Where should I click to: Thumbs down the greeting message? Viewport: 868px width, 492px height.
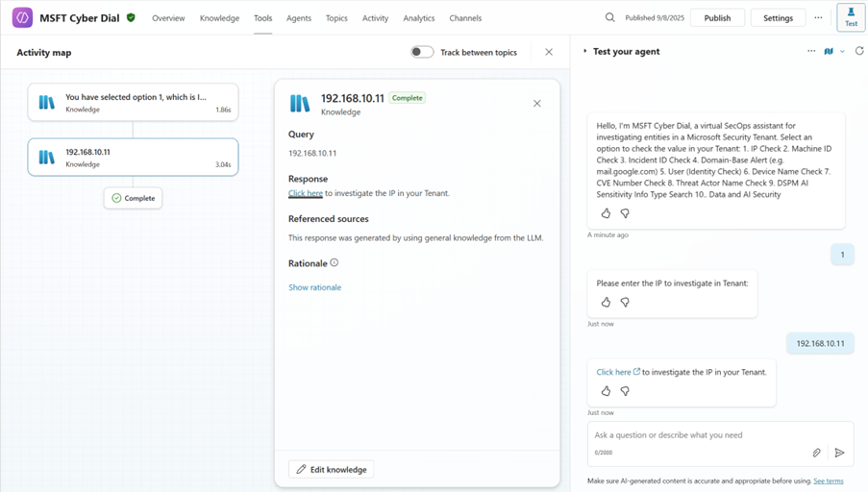click(625, 213)
